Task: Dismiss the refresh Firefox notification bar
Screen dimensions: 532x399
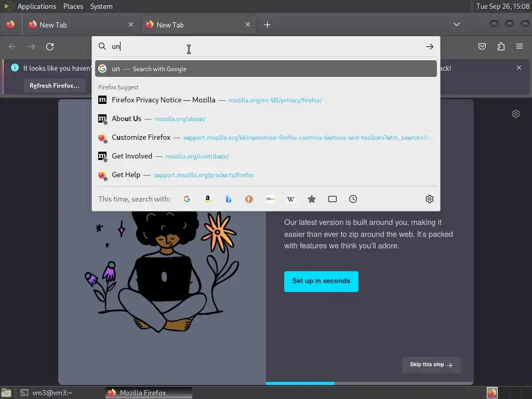Action: click(519, 68)
